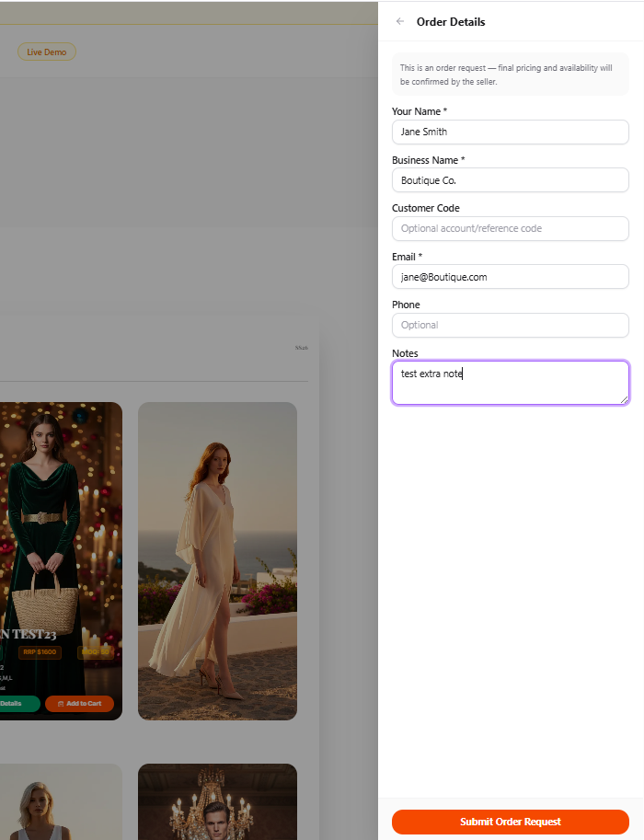644x840 pixels.
Task: Open the white dress product image
Action: click(217, 561)
